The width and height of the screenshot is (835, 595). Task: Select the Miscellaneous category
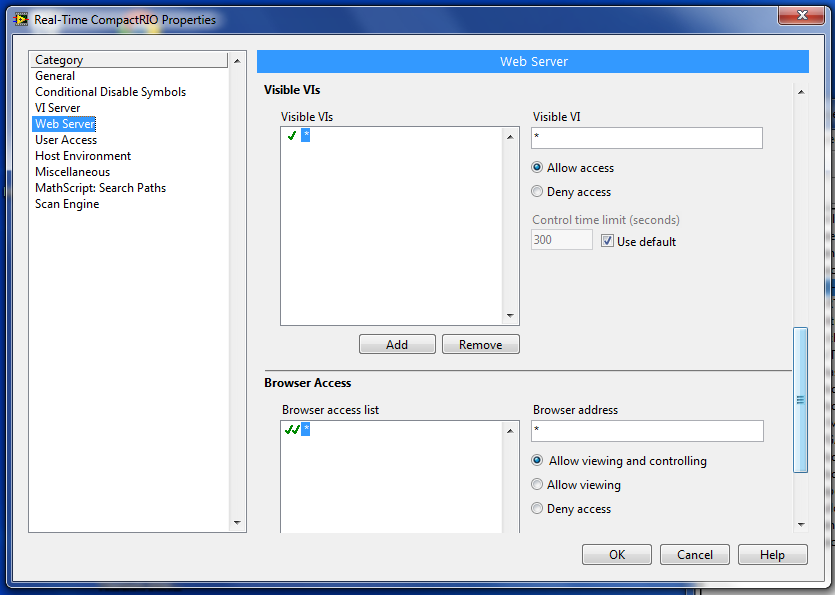tap(72, 172)
